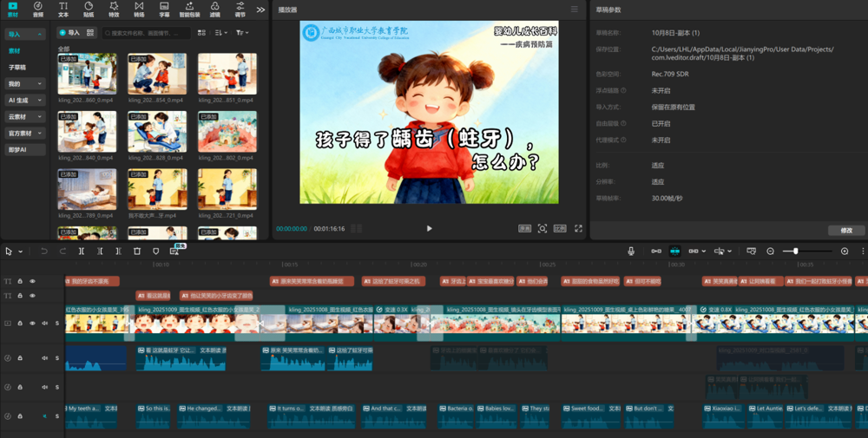Open the media sort dropdown

coord(220,33)
